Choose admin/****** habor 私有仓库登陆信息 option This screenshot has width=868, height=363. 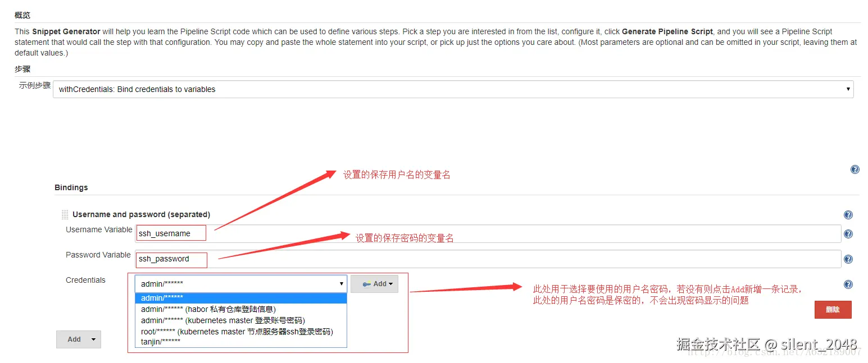pos(241,309)
